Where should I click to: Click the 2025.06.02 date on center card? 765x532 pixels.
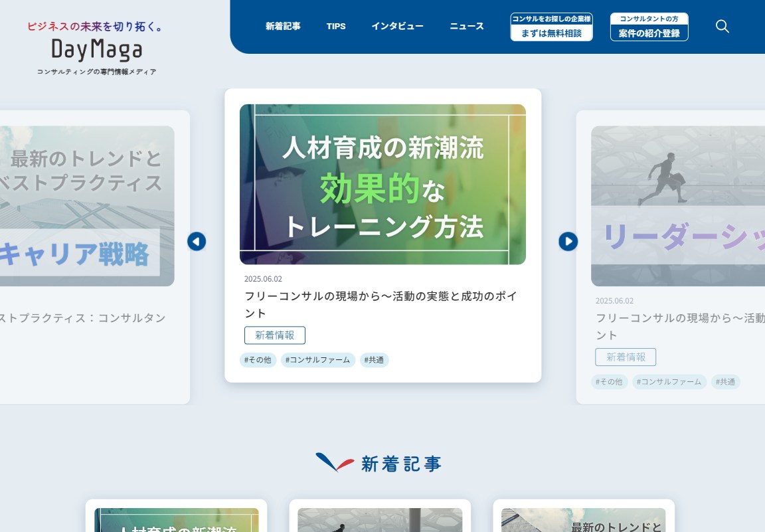263,279
